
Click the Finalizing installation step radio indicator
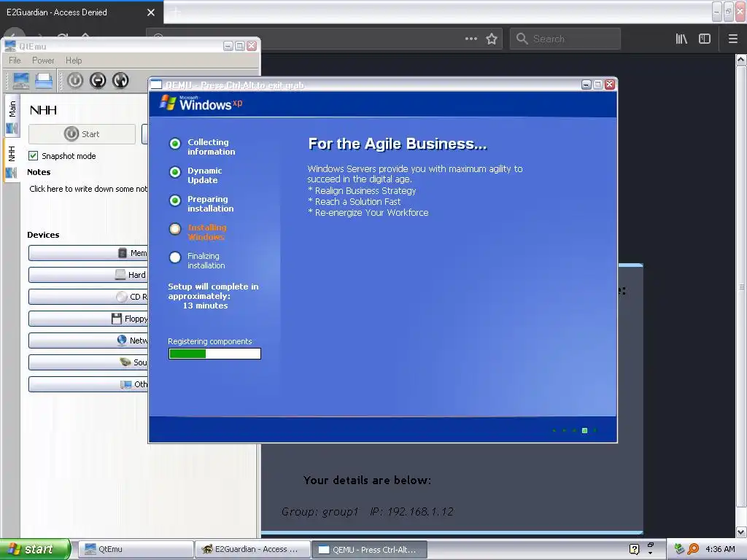pyautogui.click(x=175, y=257)
